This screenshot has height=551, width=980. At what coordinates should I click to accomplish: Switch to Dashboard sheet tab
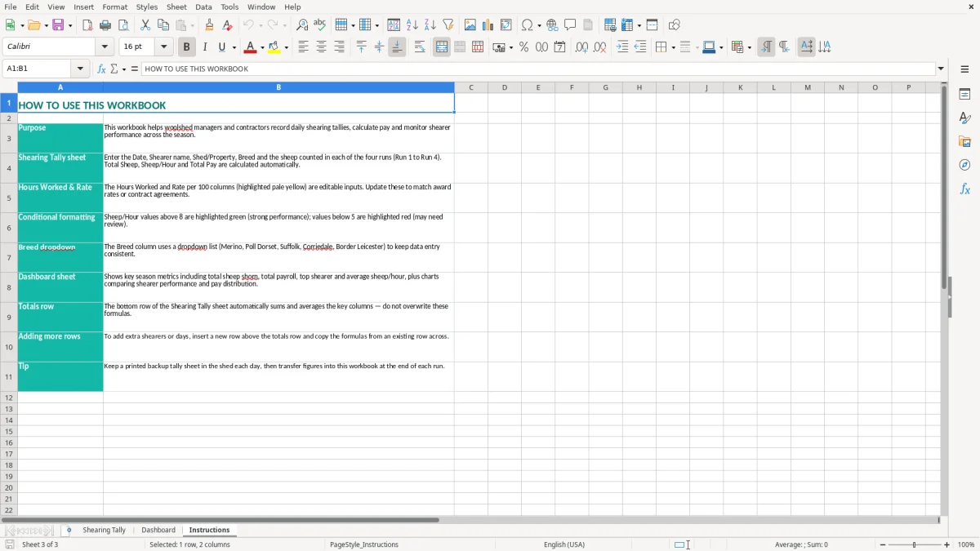point(158,530)
